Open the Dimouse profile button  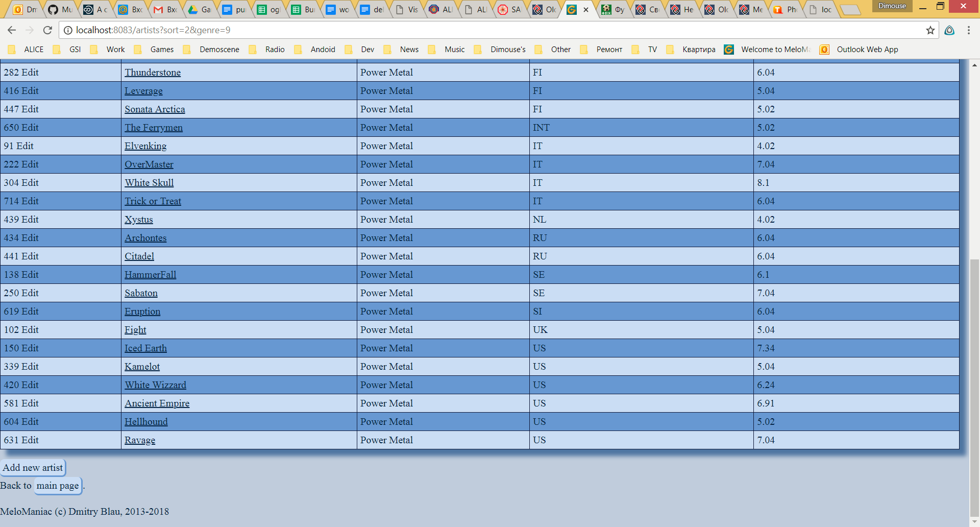[x=892, y=6]
